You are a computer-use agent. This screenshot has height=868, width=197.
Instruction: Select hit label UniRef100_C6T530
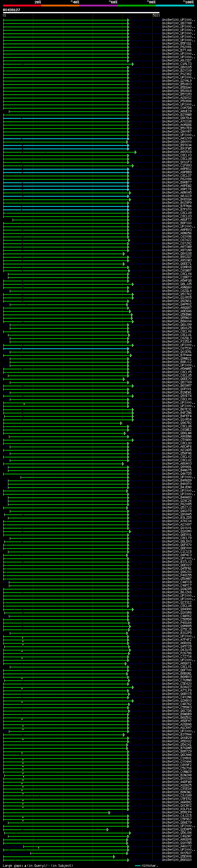pyautogui.click(x=177, y=349)
